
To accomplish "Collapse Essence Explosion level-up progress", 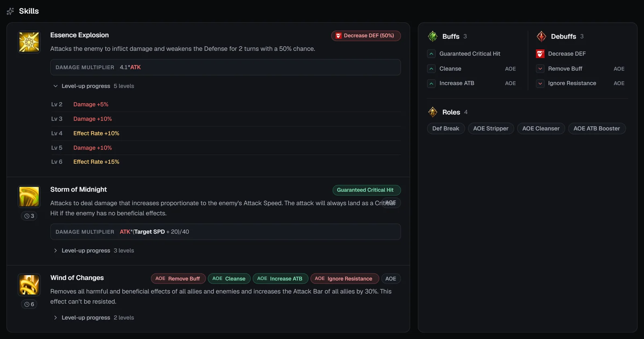I will (x=94, y=86).
